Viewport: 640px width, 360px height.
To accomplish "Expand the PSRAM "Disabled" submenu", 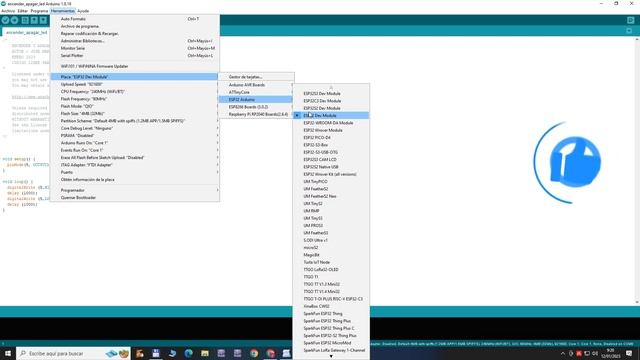I will pos(135,136).
